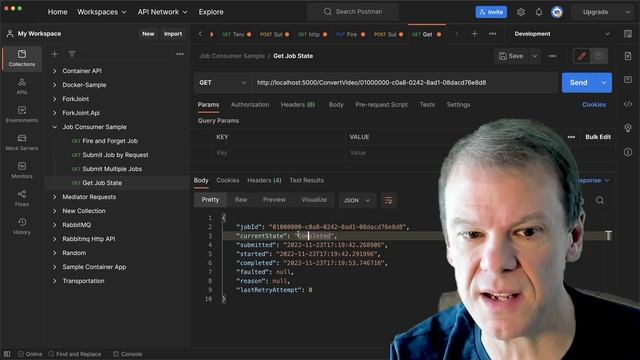The height and width of the screenshot is (360, 640).
Task: Expand the Container API collection
Action: 55,71
